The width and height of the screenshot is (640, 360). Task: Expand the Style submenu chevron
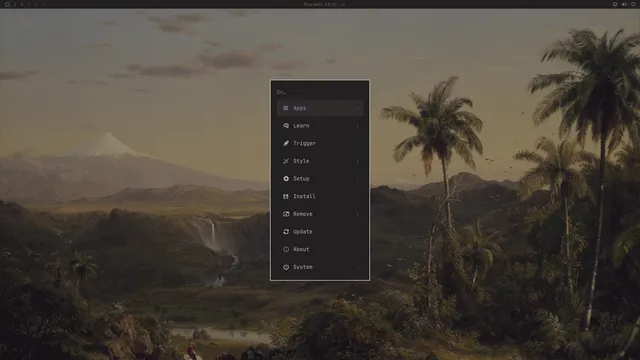click(x=358, y=161)
